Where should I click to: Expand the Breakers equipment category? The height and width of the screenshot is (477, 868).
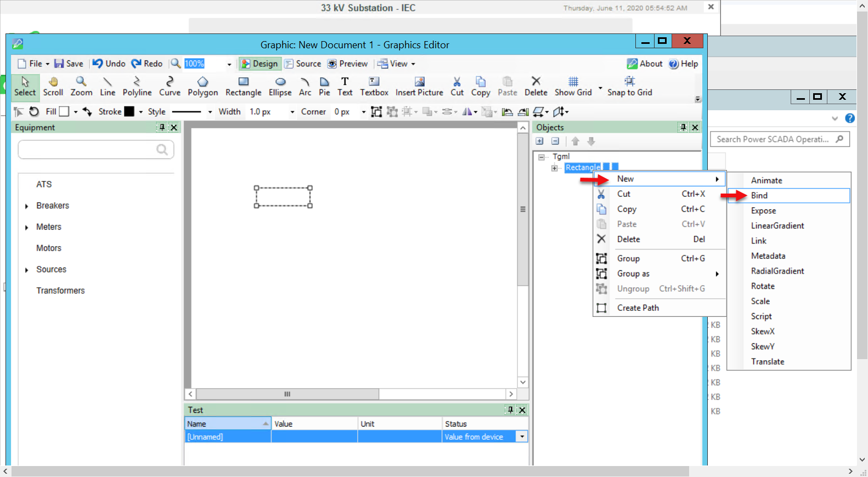coord(26,206)
